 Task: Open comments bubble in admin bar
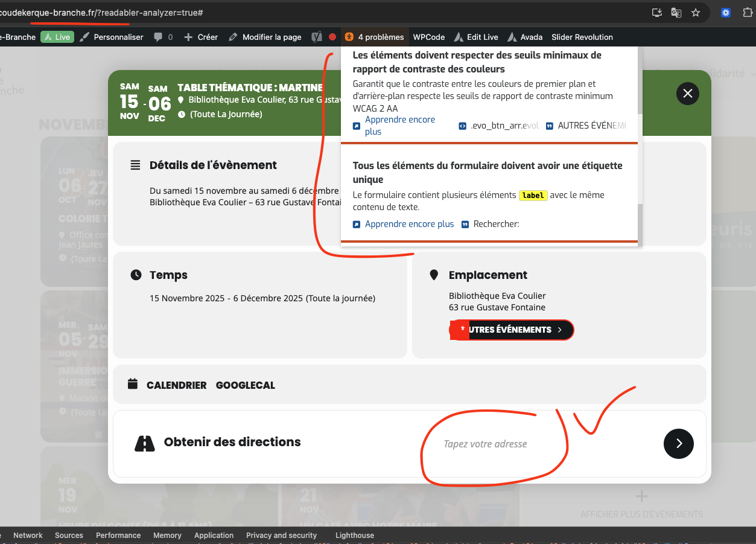tap(162, 37)
